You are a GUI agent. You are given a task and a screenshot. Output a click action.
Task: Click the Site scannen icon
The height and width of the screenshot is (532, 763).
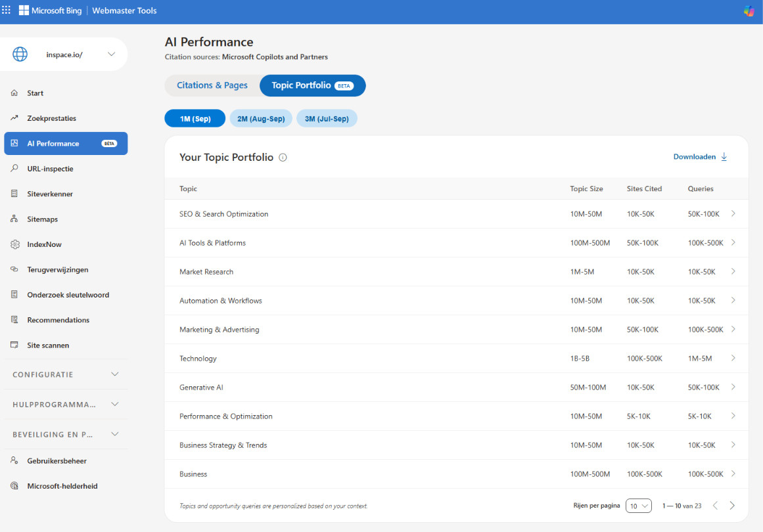click(14, 345)
